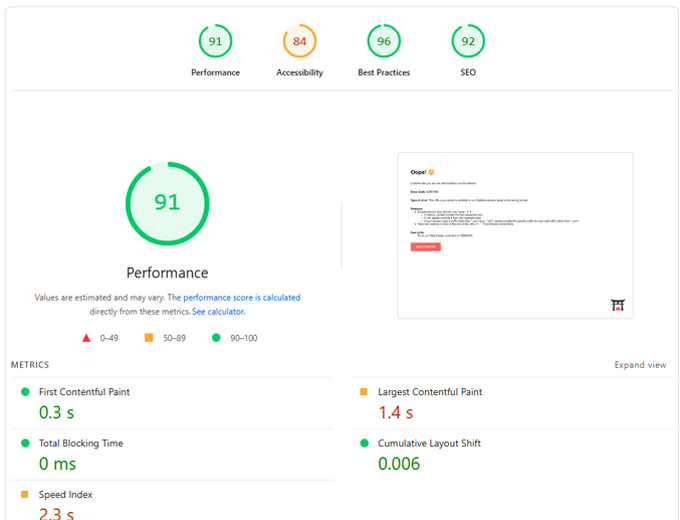Toggle the metrics Expand view
Image resolution: width=680 pixels, height=520 pixels.
point(640,365)
